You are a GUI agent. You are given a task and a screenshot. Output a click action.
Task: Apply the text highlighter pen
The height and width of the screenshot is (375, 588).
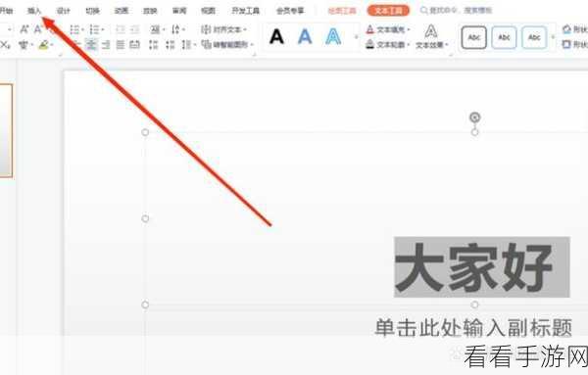coord(44,45)
